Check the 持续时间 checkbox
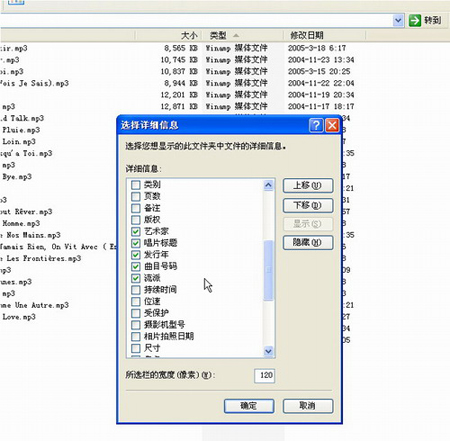 [x=136, y=290]
